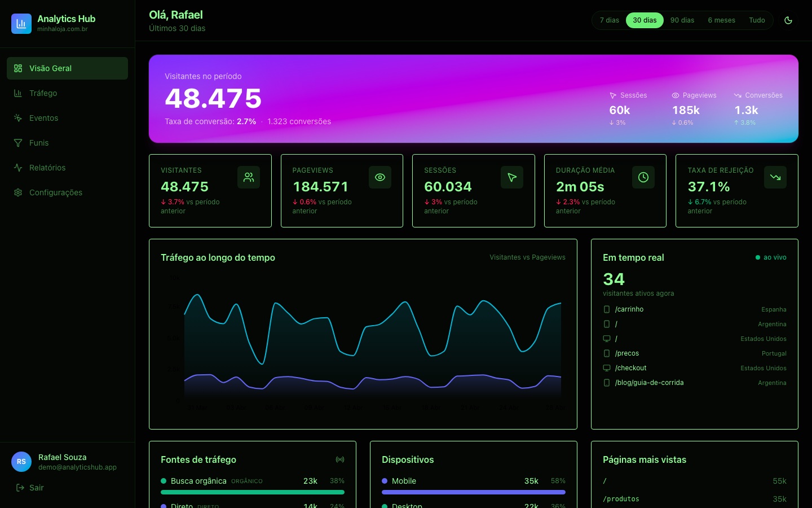Click the big 48.475 visitors number
812x508 pixels.
(213, 98)
